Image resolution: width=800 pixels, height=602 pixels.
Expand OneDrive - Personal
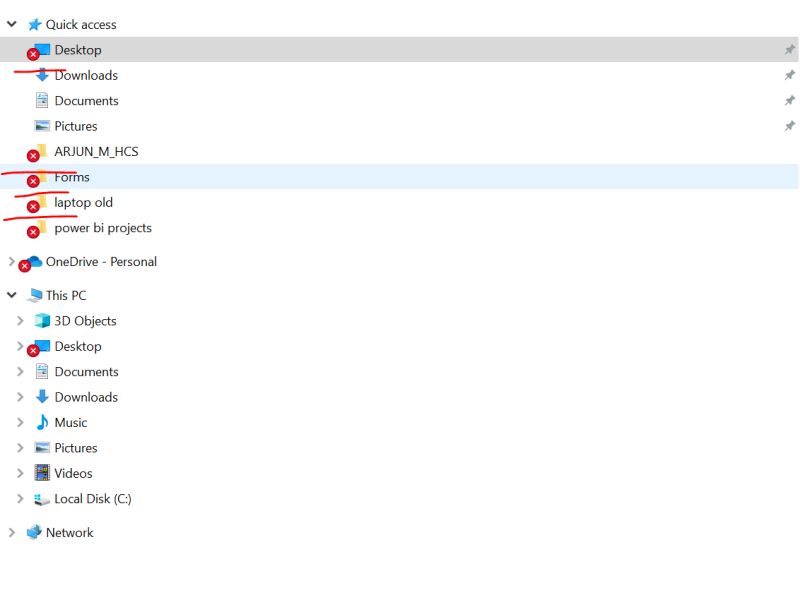12,262
